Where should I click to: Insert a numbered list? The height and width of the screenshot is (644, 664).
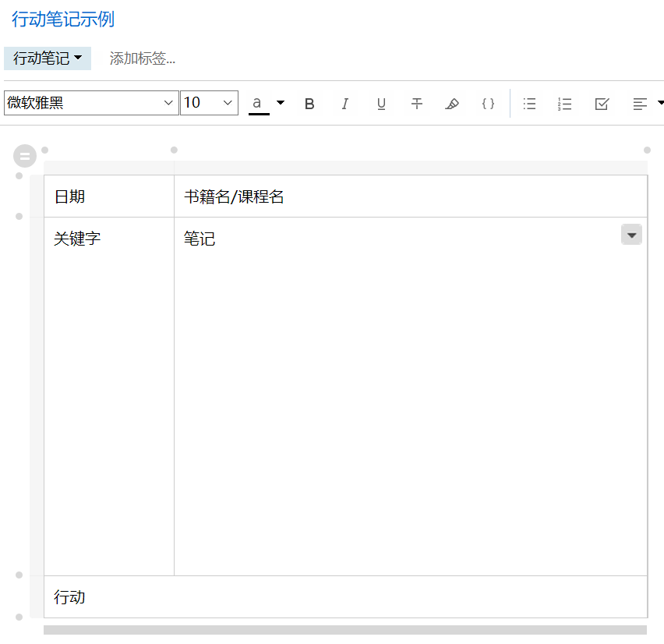click(x=565, y=104)
